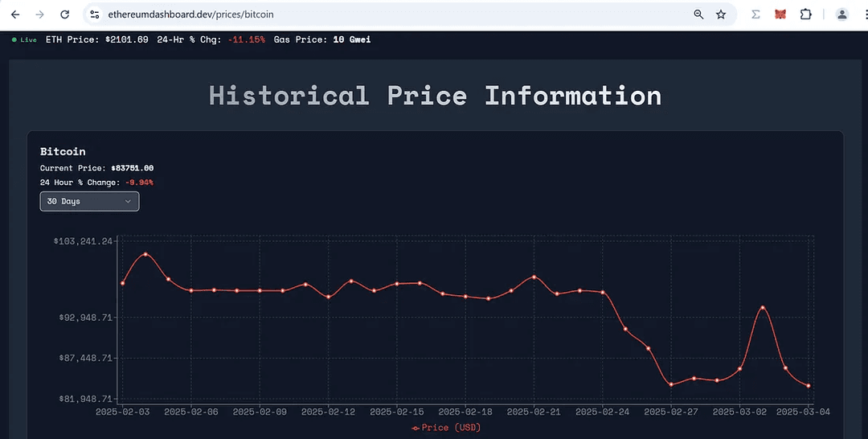Click the 2025-02-18 x-axis date label
868x439 pixels.
465,412
